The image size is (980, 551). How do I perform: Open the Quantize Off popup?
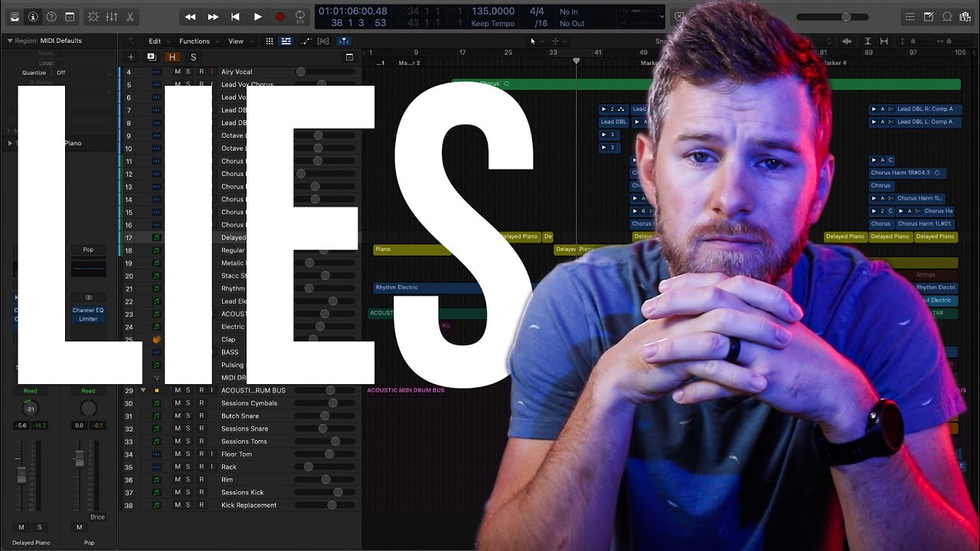point(61,73)
